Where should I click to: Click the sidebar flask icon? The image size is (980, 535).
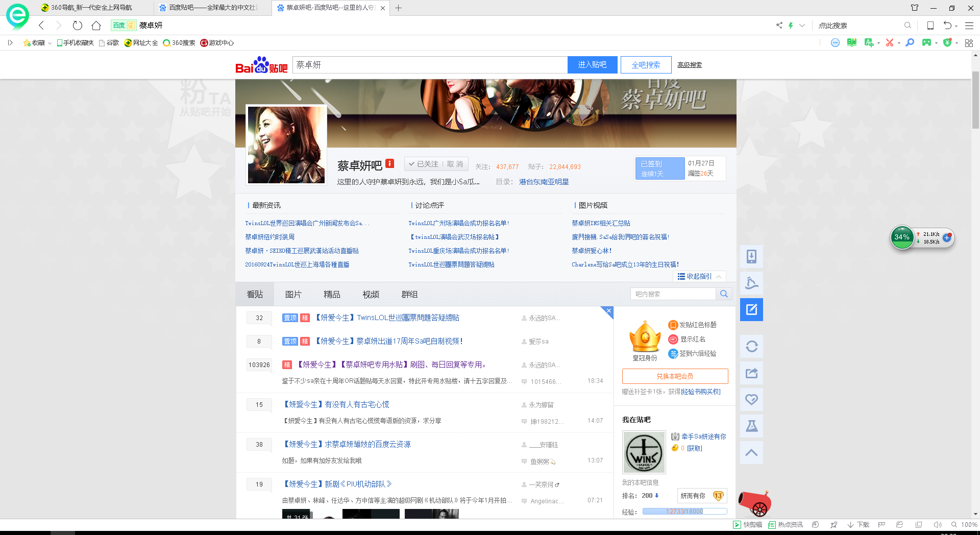[751, 426]
